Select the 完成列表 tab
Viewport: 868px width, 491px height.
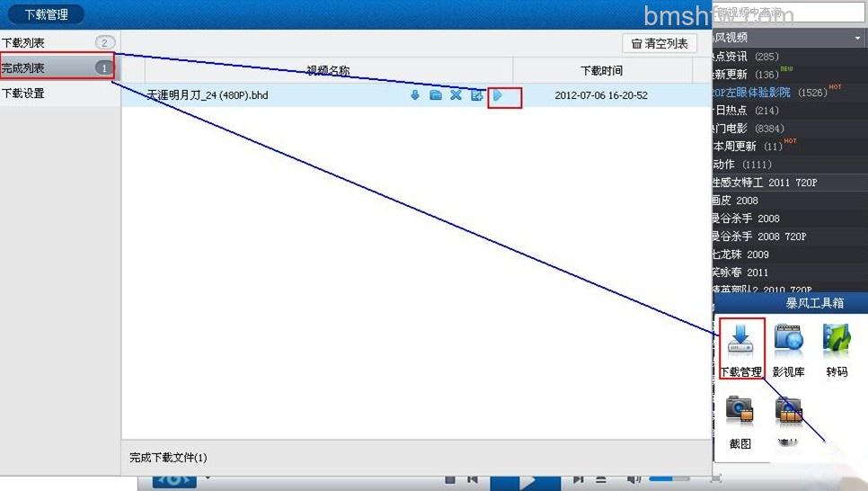[58, 67]
